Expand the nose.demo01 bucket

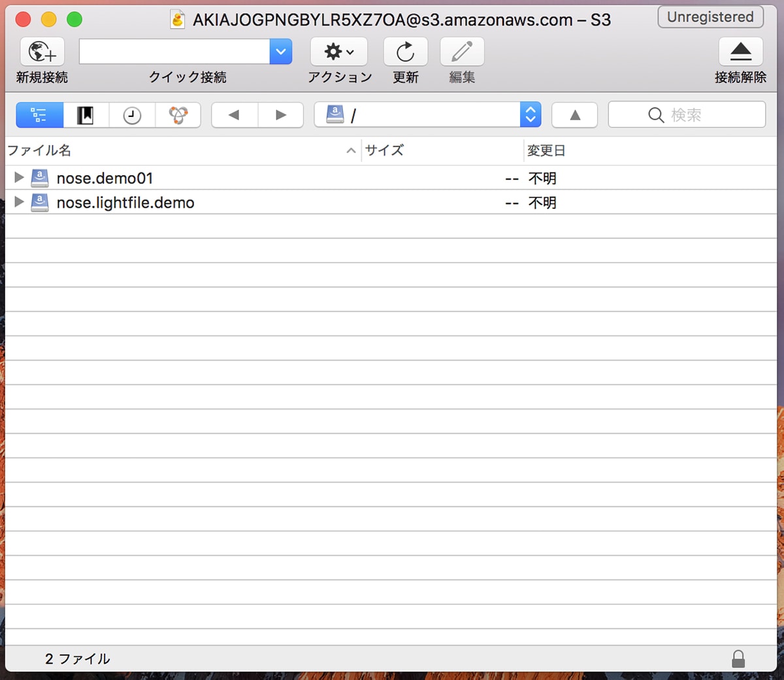point(19,177)
